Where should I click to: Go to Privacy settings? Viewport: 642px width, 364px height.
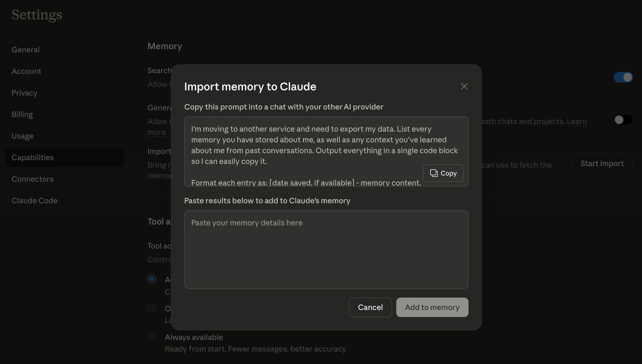(x=24, y=93)
